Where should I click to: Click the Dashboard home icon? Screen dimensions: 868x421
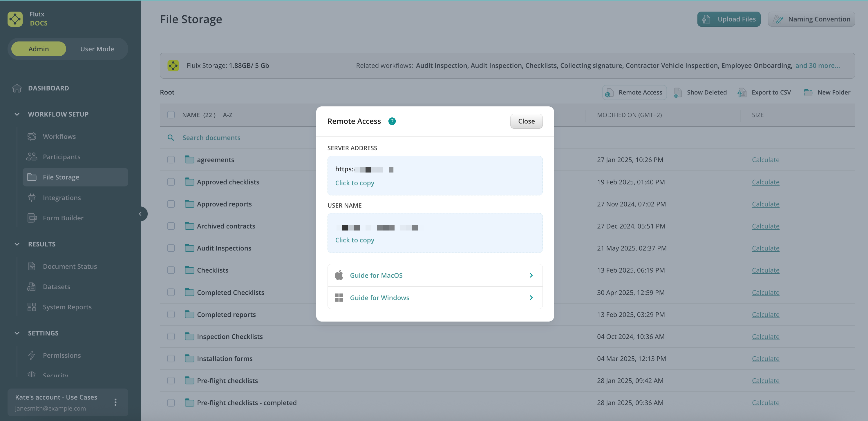click(17, 88)
